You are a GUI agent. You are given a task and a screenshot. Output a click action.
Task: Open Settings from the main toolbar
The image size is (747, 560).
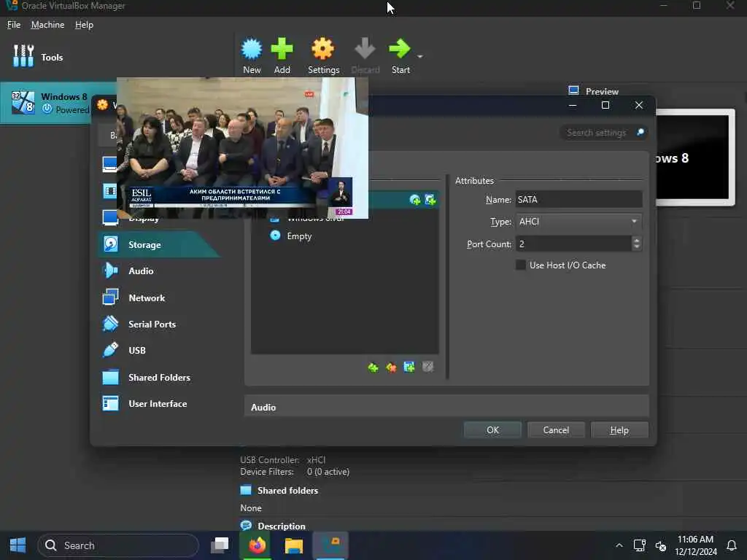[323, 55]
